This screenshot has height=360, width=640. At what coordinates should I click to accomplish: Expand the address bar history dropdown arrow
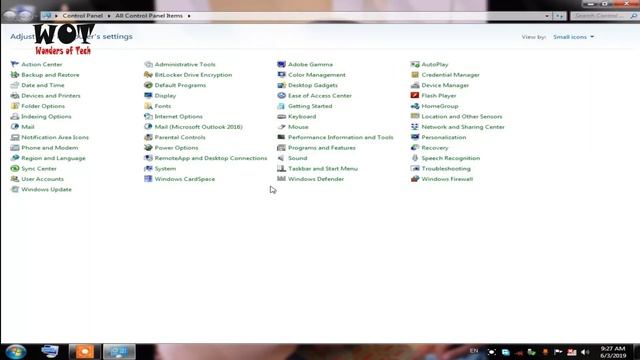(547, 16)
